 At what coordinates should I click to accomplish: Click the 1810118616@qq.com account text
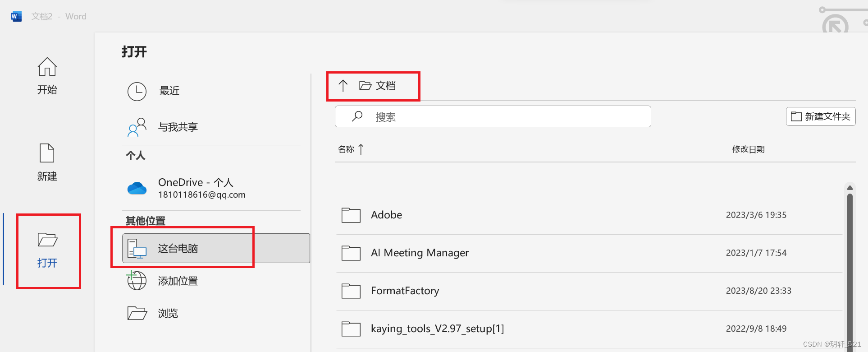(x=202, y=195)
